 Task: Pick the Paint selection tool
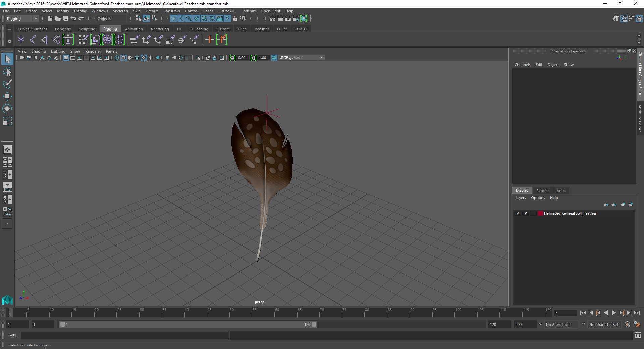7,84
